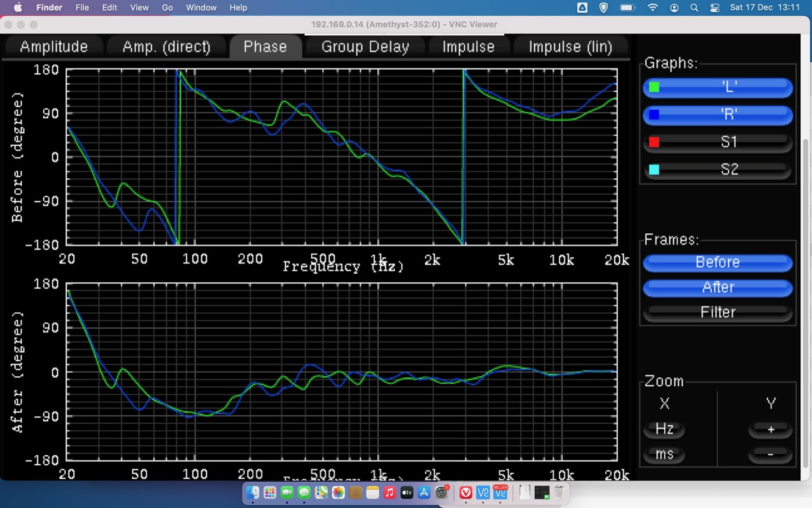Screen dimensions: 812x508
Task: Launch Photos app from the dock
Action: tap(338, 492)
